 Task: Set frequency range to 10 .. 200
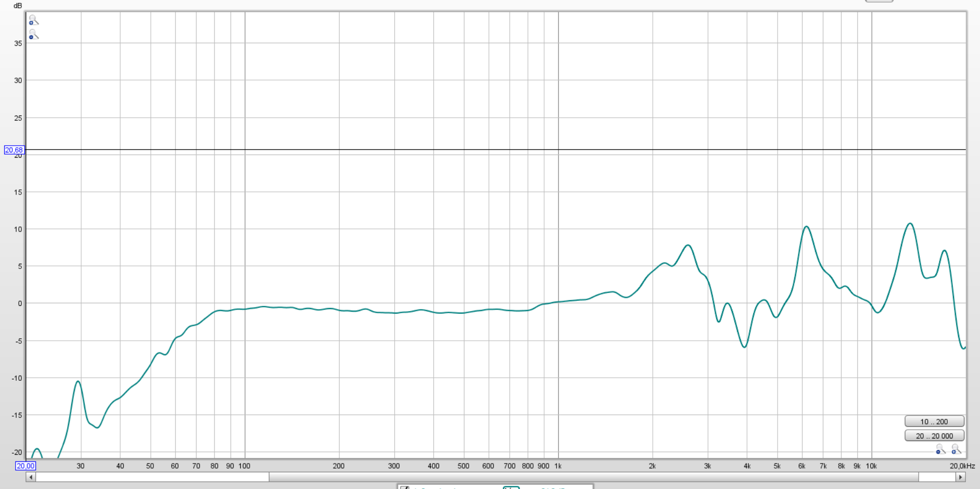click(934, 421)
